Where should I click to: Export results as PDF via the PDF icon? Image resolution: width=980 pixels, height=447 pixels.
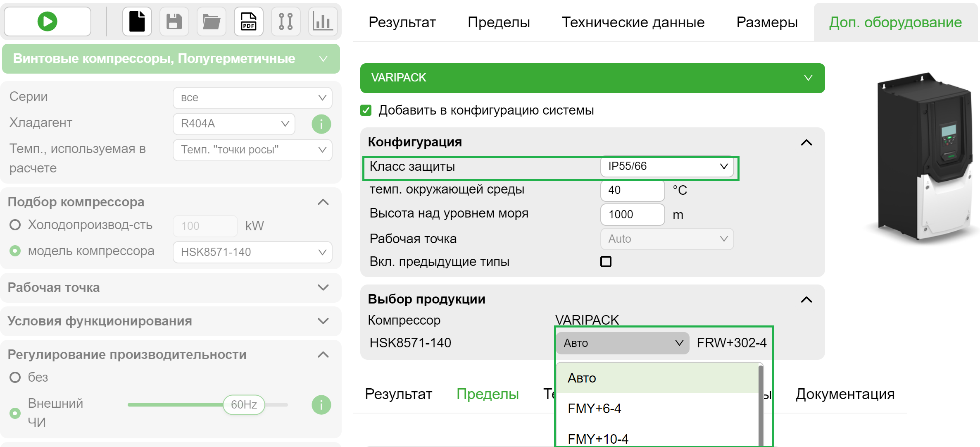[x=248, y=21]
